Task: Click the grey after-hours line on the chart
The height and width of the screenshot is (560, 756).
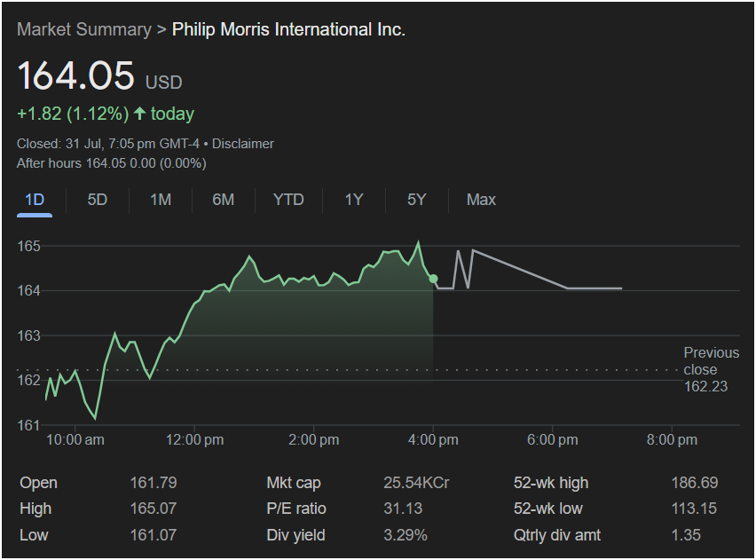Action: coord(520,269)
